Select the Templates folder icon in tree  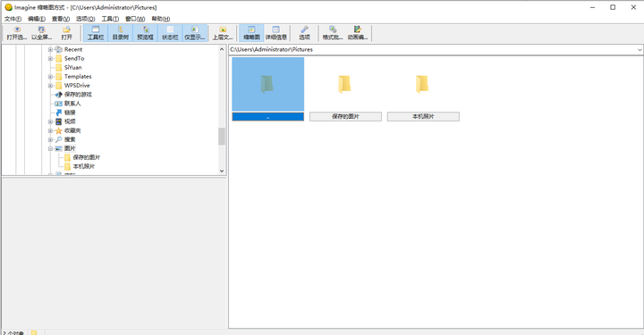tap(59, 76)
